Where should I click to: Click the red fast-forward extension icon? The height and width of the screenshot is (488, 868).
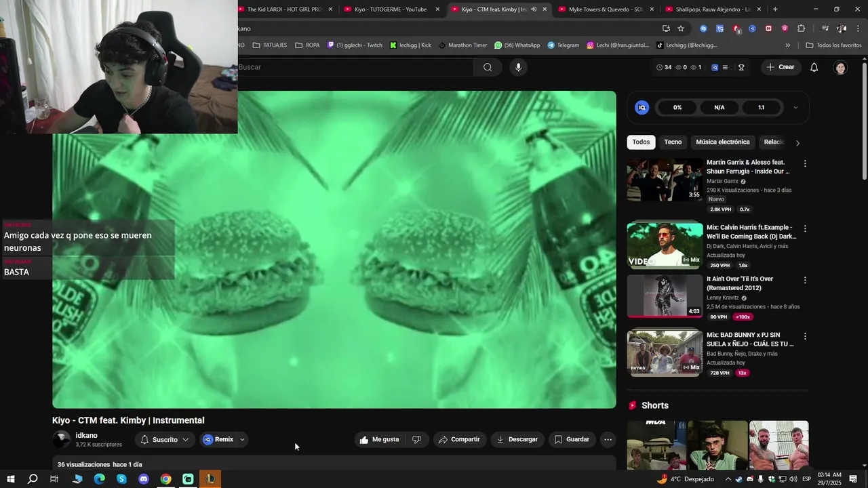point(768,28)
